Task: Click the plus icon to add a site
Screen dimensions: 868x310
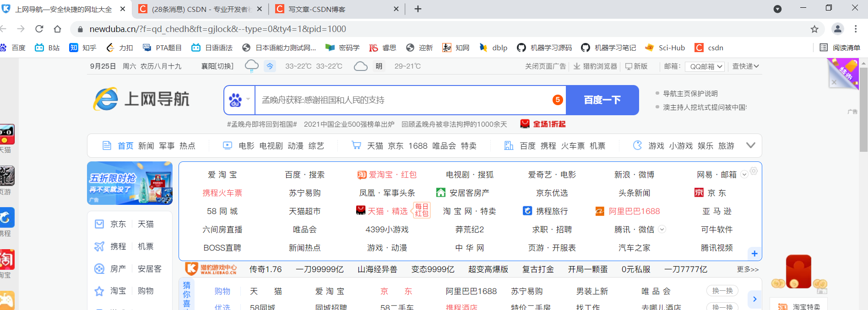Action: tap(754, 253)
